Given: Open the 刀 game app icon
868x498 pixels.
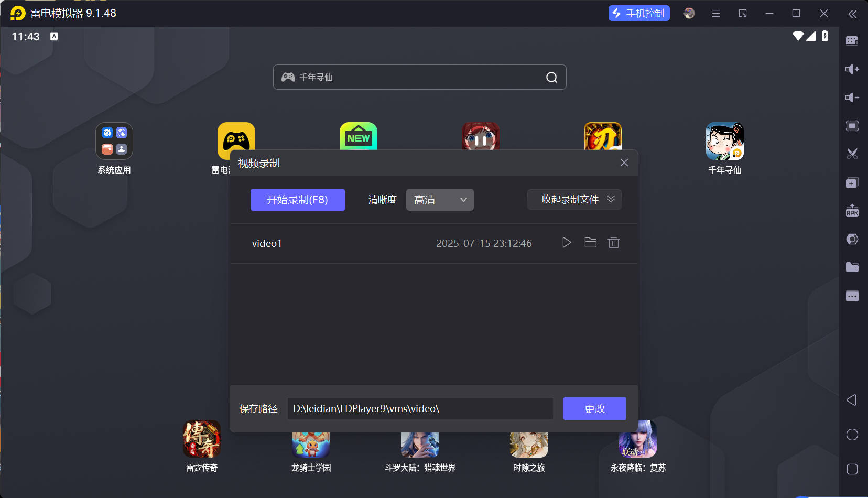Looking at the screenshot, I should 603,136.
